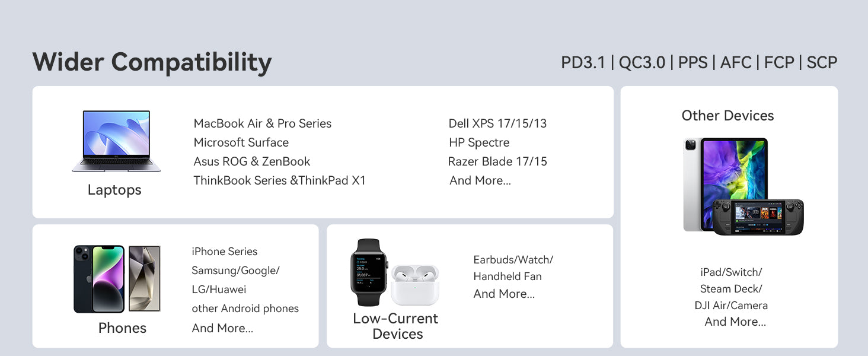This screenshot has width=868, height=356.
Task: Select the Dell XPS 17/15/13 entry
Action: [497, 123]
